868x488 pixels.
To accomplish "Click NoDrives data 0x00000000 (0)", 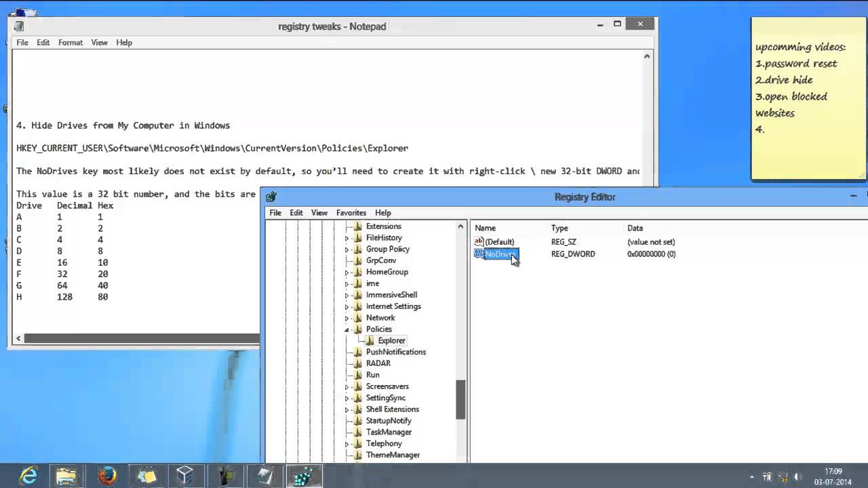I will click(651, 254).
